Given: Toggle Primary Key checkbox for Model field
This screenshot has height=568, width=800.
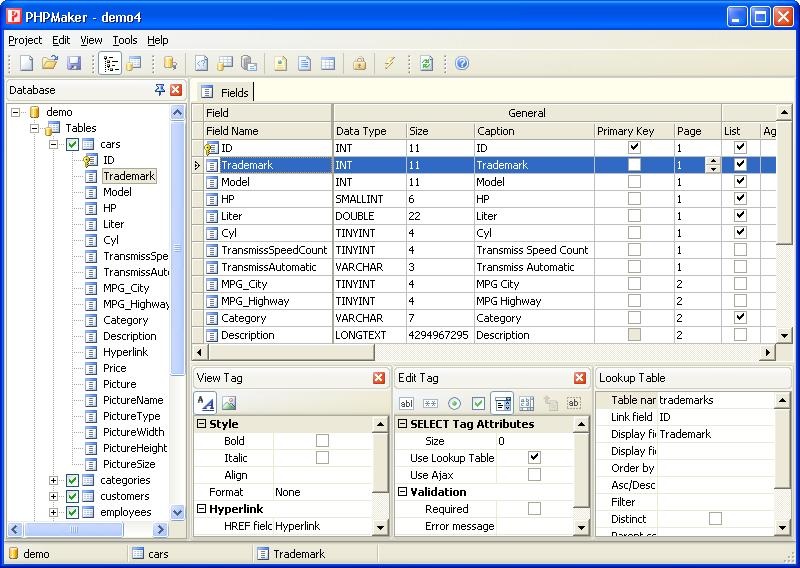Looking at the screenshot, I should [634, 182].
